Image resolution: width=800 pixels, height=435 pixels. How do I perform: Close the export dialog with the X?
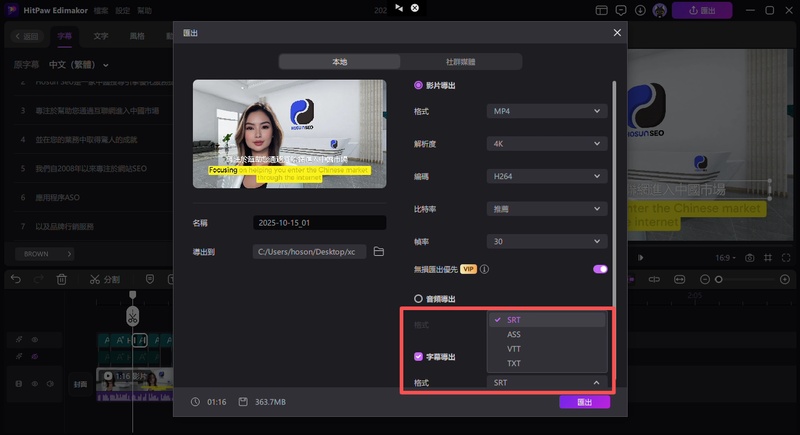click(617, 33)
